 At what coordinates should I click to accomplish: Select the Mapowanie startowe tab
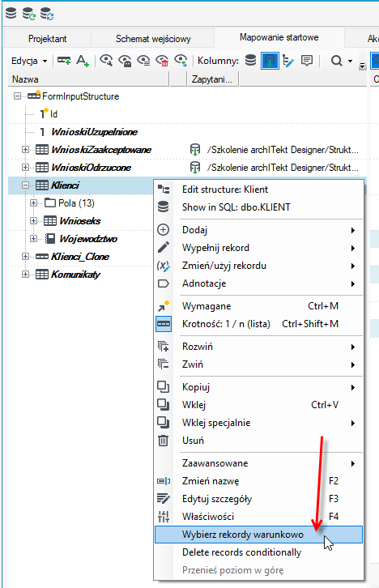279,37
